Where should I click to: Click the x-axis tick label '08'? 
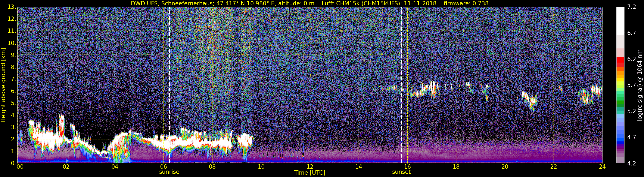212,167
